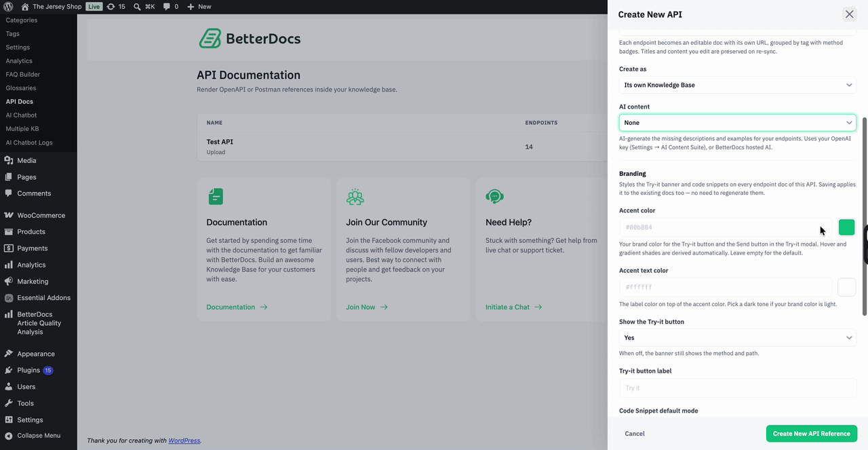Close the Create New API panel
Screen dimensions: 868x450
pyautogui.click(x=849, y=14)
